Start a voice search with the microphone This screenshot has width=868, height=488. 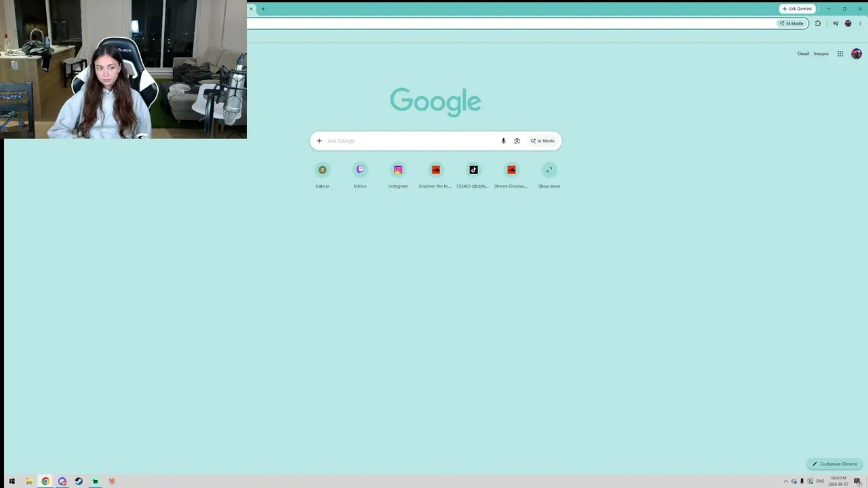[503, 141]
